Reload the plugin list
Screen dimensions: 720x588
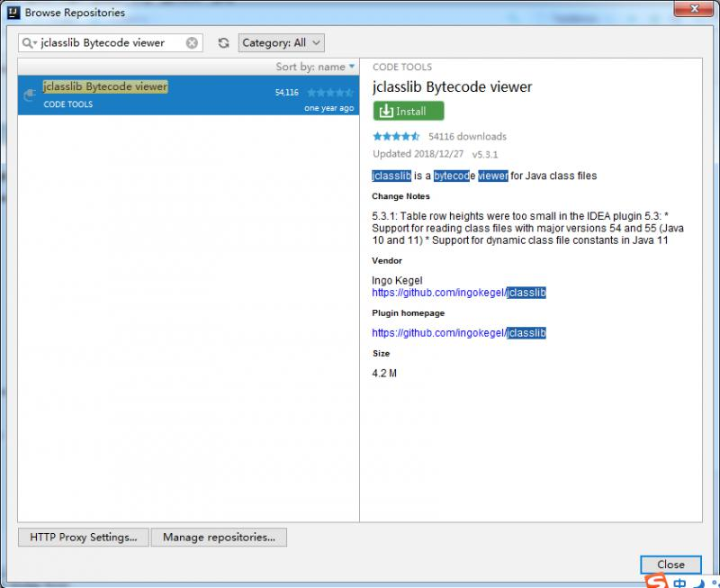pyautogui.click(x=223, y=42)
